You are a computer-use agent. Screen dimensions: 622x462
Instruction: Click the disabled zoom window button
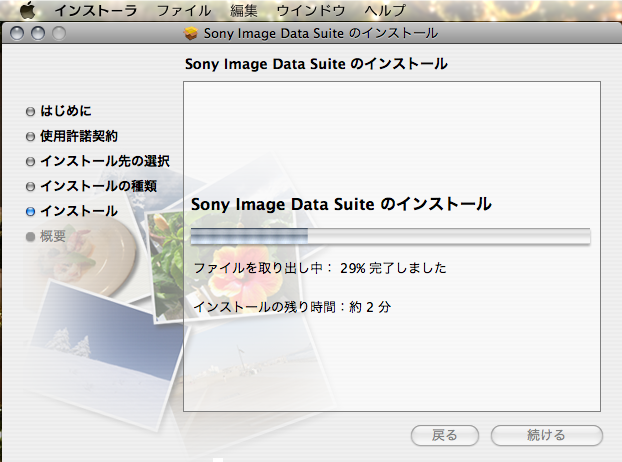pyautogui.click(x=59, y=33)
